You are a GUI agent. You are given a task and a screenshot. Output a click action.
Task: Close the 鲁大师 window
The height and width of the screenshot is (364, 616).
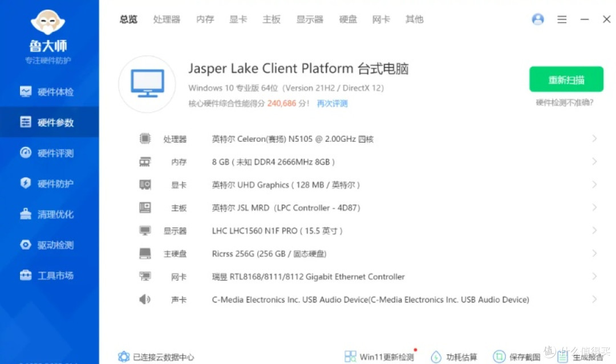point(606,19)
